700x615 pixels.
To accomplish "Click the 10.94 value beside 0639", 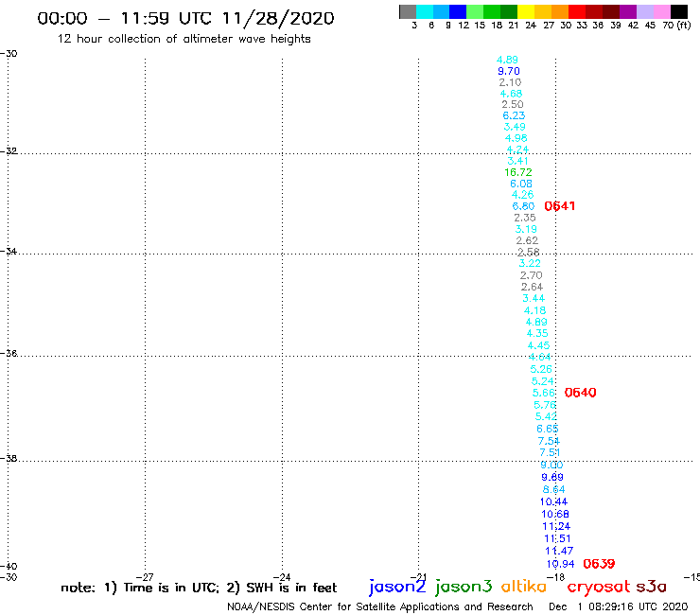I will coord(560,564).
